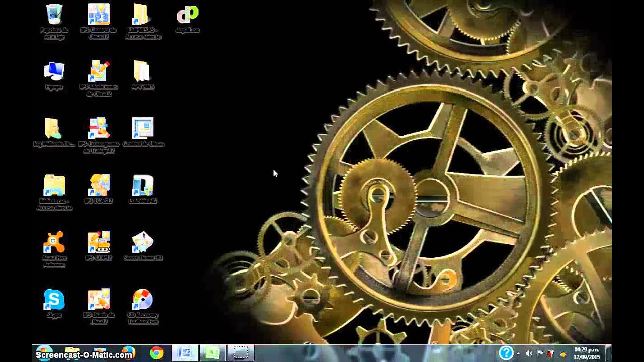Click the Show desktop strip beside the clock
The image size is (644, 362).
pyautogui.click(x=608, y=353)
